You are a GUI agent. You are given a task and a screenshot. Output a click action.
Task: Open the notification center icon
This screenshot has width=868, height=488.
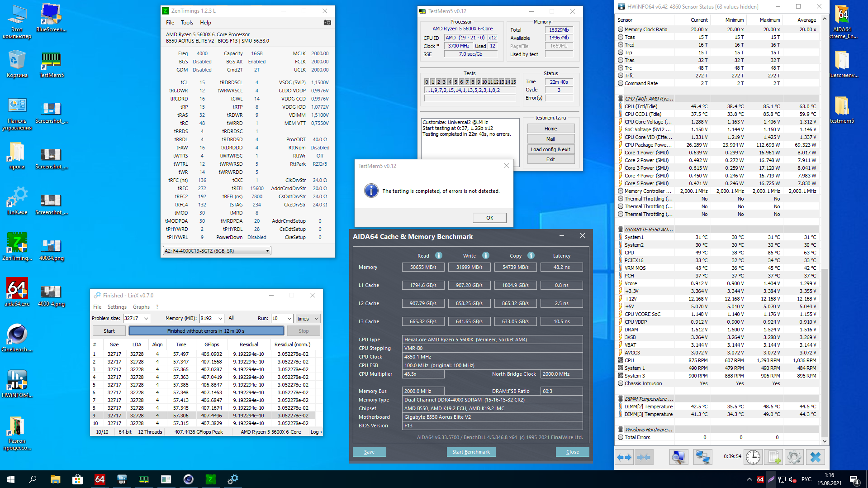(x=854, y=479)
